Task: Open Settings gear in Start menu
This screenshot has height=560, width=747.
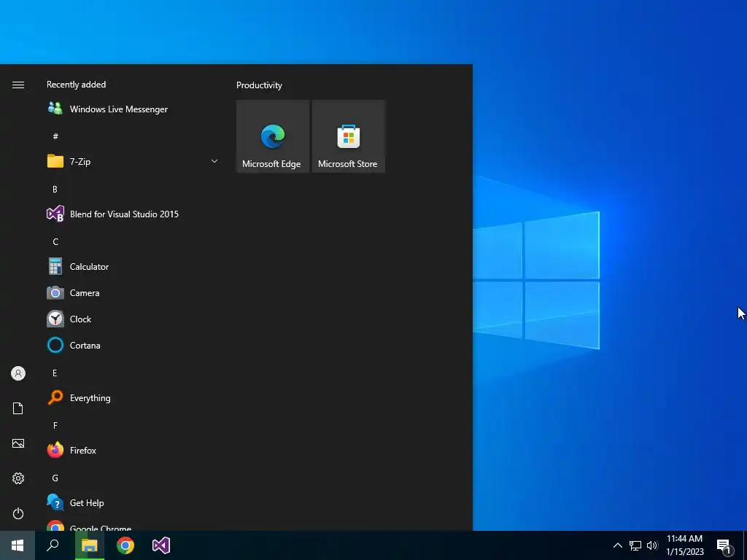Action: (x=18, y=478)
